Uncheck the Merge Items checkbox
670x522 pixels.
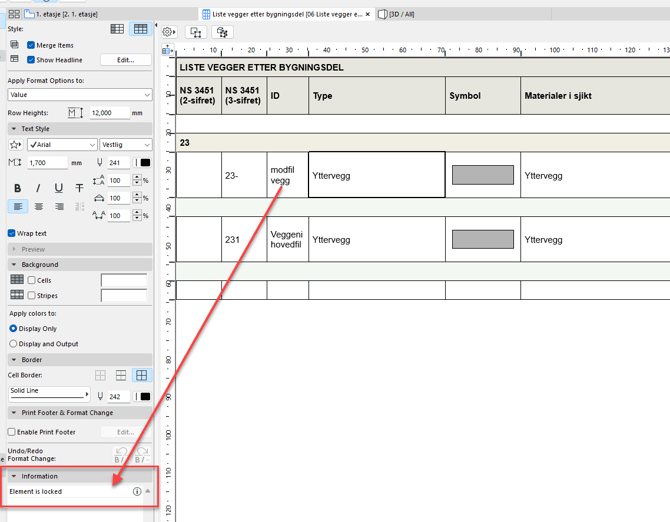pyautogui.click(x=31, y=45)
